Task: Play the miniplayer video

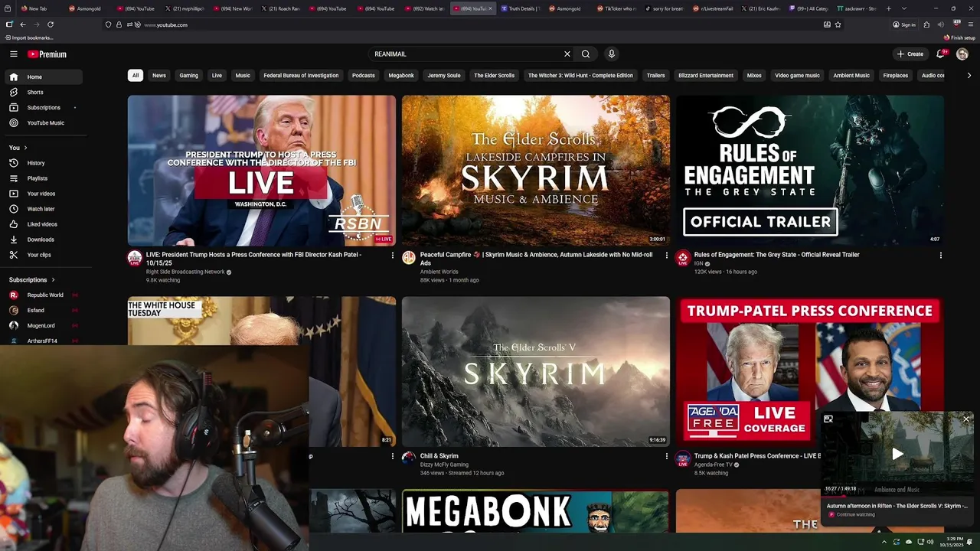Action: click(x=897, y=454)
